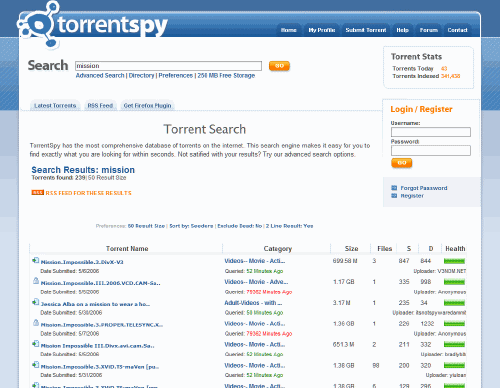Click the Torrents Indexed count
Viewport: 500px width, 388px height.
click(450, 76)
